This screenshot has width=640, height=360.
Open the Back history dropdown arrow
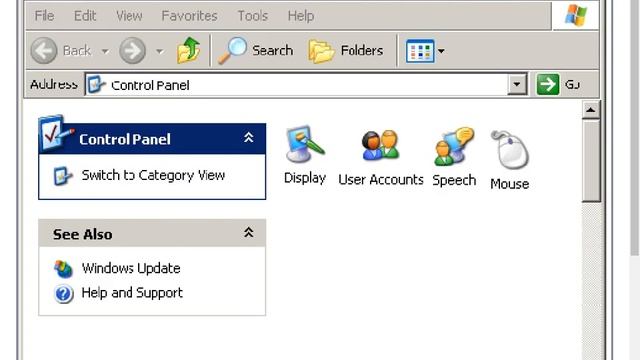click(105, 51)
